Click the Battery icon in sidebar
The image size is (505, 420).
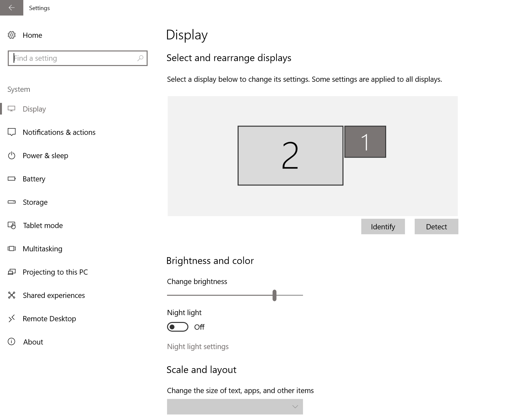(x=12, y=179)
